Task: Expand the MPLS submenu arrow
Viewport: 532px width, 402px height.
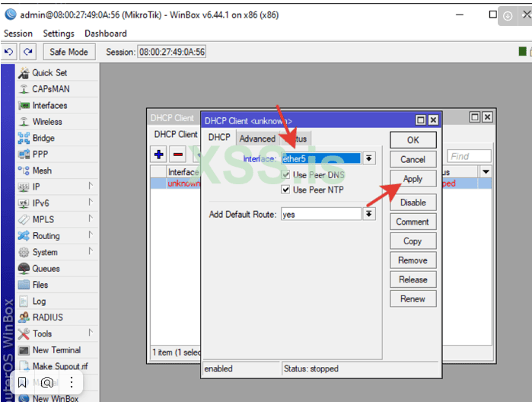Action: (x=91, y=219)
